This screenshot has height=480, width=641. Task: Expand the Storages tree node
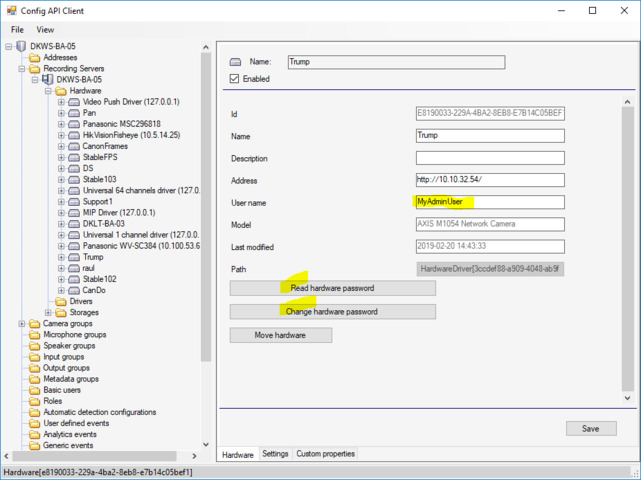[x=48, y=313]
